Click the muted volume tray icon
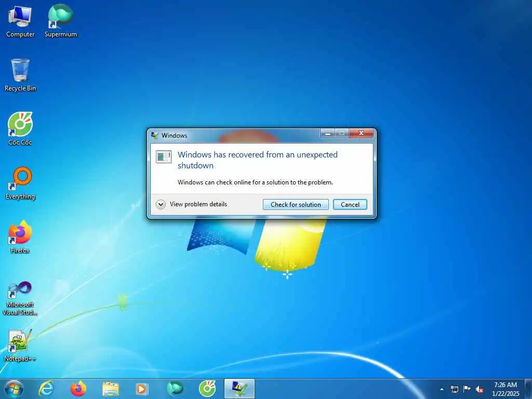This screenshot has width=532, height=399. [480, 389]
